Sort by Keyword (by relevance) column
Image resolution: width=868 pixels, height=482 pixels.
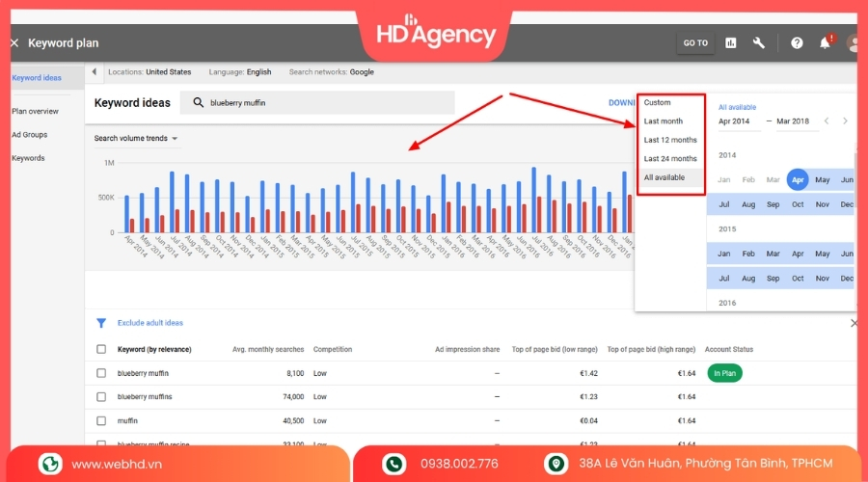click(x=154, y=350)
